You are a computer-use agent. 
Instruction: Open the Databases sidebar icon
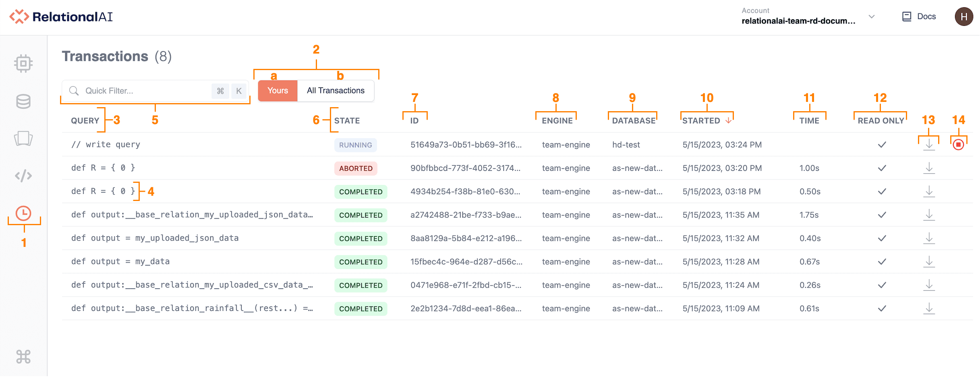[x=23, y=101]
